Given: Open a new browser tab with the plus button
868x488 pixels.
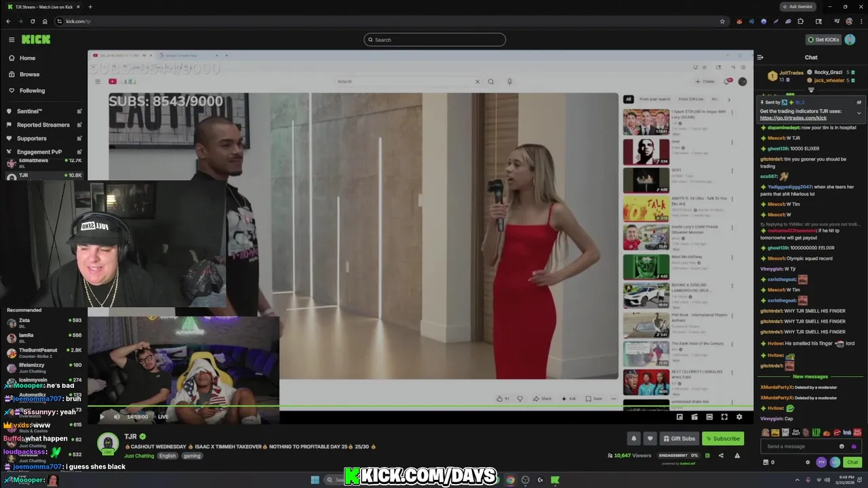Looking at the screenshot, I should (90, 7).
